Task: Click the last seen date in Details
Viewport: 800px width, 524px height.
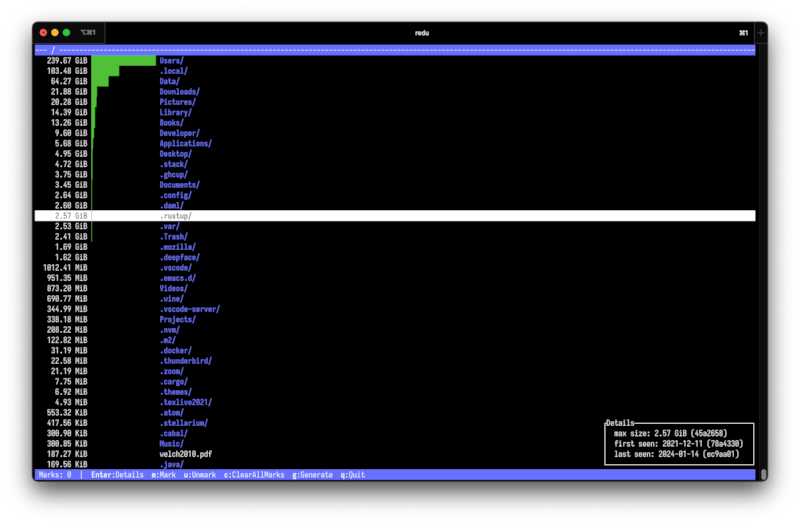Action: click(677, 454)
